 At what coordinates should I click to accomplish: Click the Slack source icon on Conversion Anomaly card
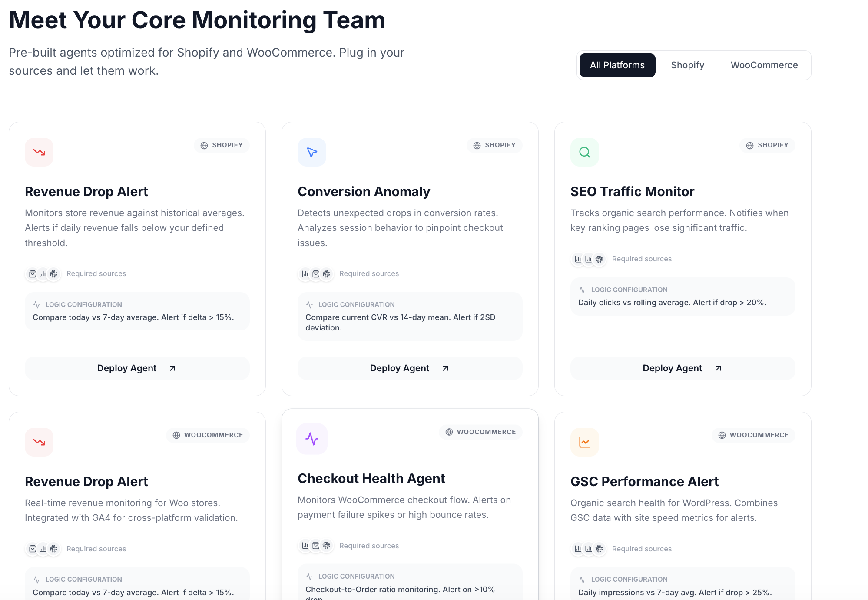tap(326, 274)
